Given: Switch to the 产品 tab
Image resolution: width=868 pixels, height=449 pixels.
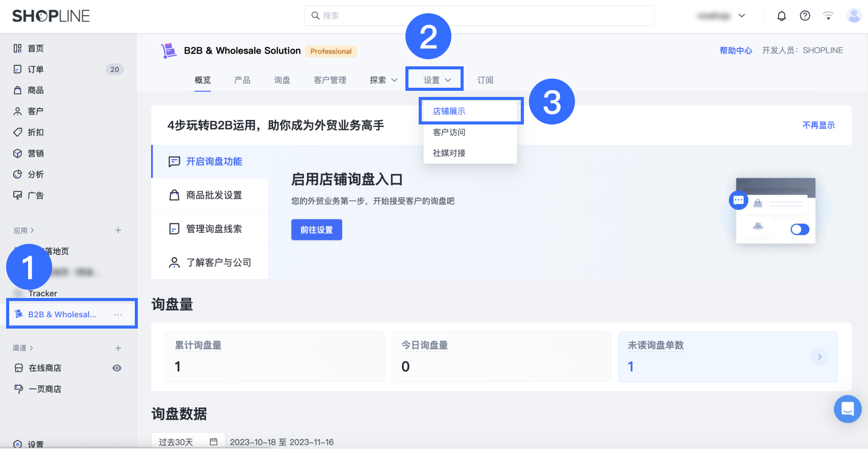Looking at the screenshot, I should coord(243,80).
